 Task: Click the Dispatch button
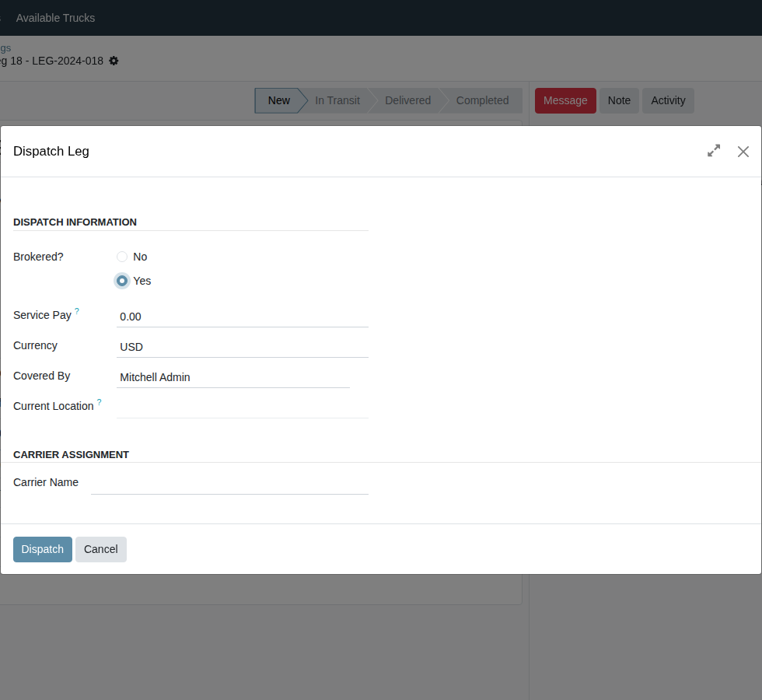pos(43,549)
